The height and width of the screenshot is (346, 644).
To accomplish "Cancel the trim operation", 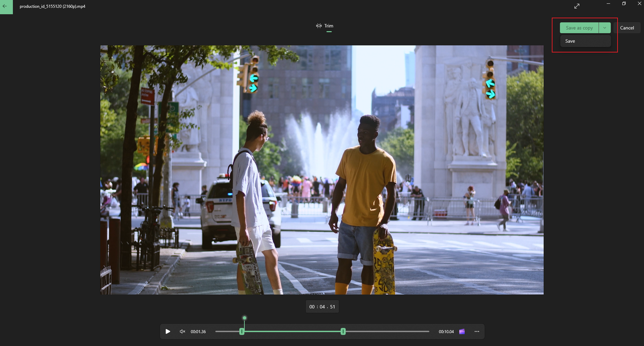I will [627, 28].
